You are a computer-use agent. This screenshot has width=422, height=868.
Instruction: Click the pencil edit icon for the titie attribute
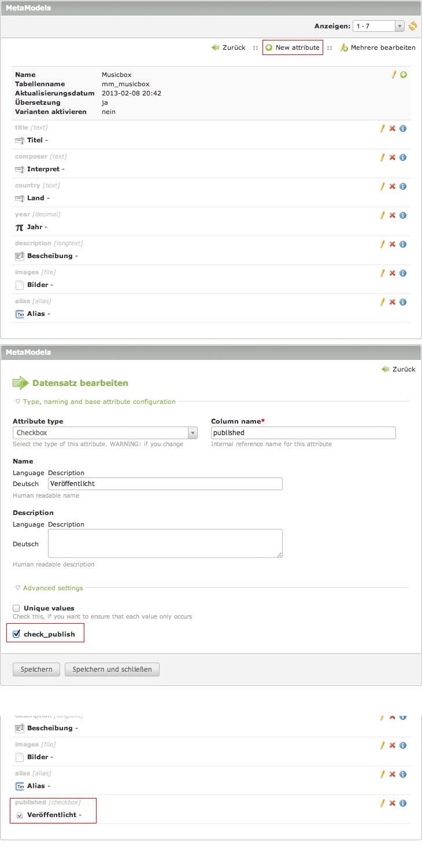click(382, 128)
